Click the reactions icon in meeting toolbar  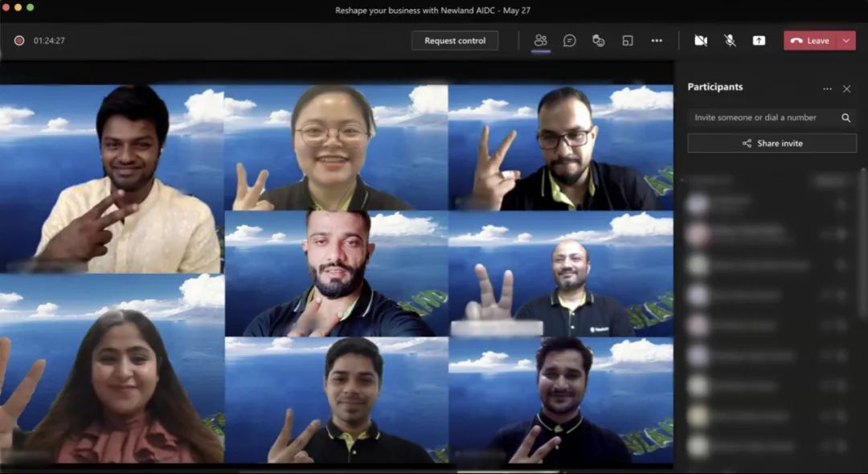pos(599,40)
